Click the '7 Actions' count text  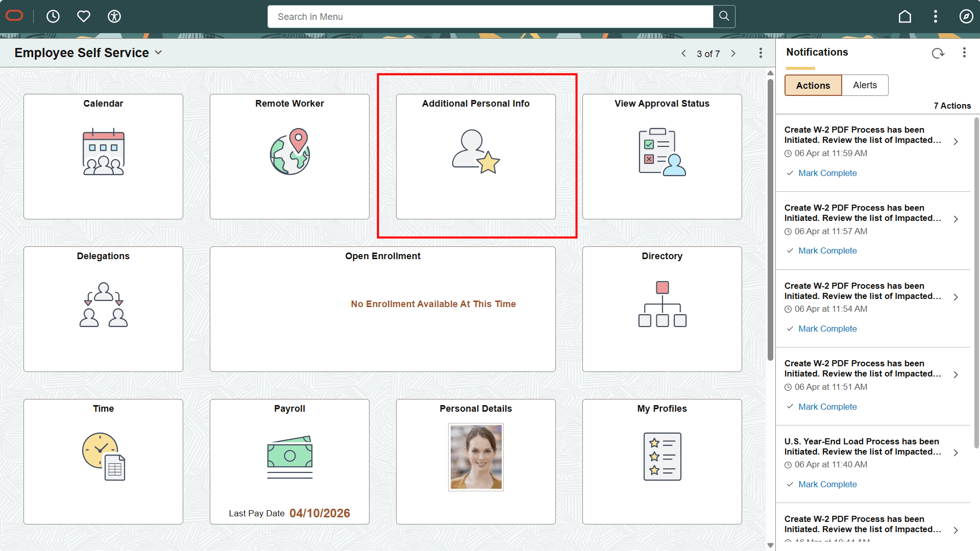(x=952, y=106)
